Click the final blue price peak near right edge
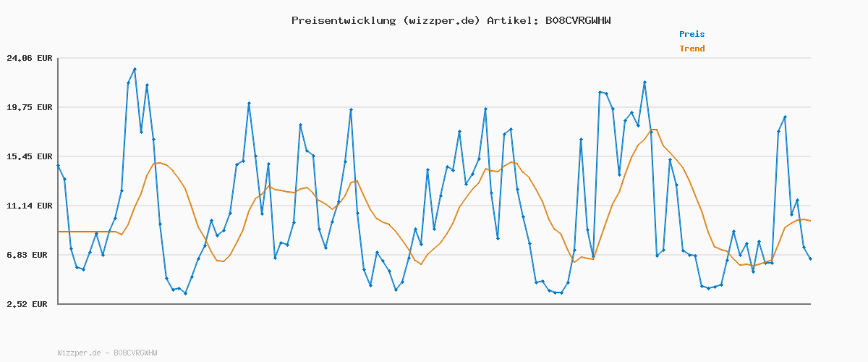The image size is (868, 362). pyautogui.click(x=785, y=117)
